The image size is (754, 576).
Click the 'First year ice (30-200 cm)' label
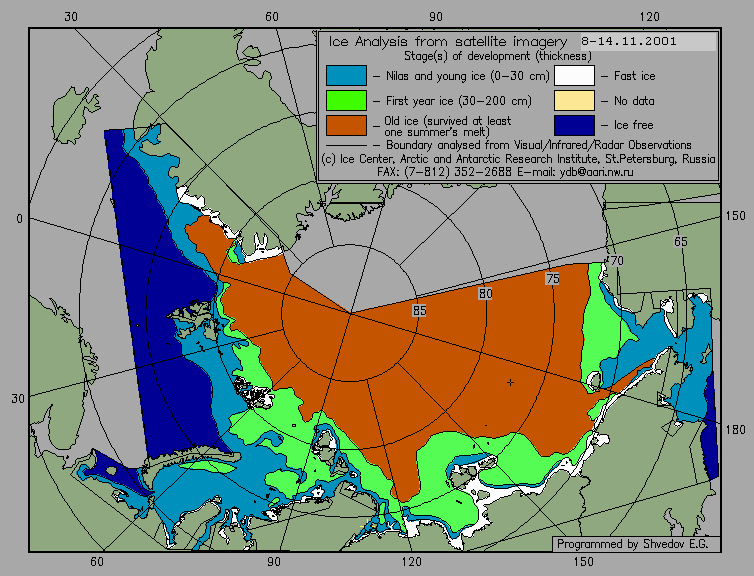459,101
